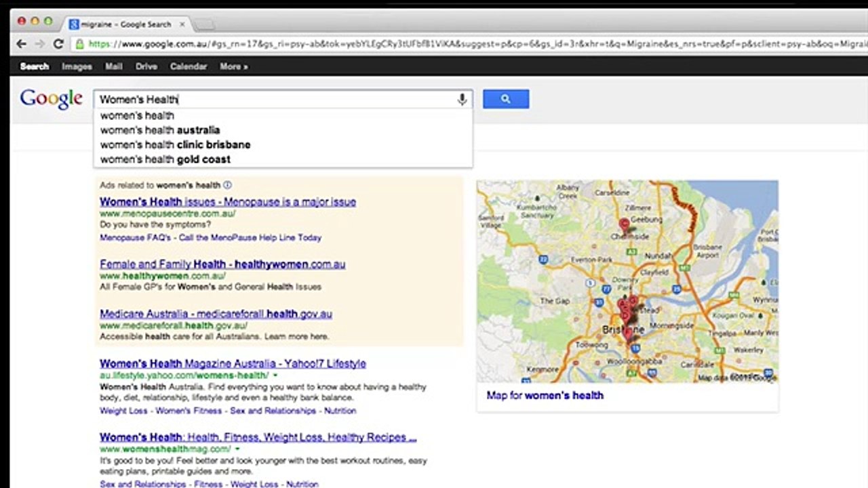This screenshot has height=488, width=868.
Task: Choose the "women's health australia" suggestion
Action: click(x=283, y=130)
